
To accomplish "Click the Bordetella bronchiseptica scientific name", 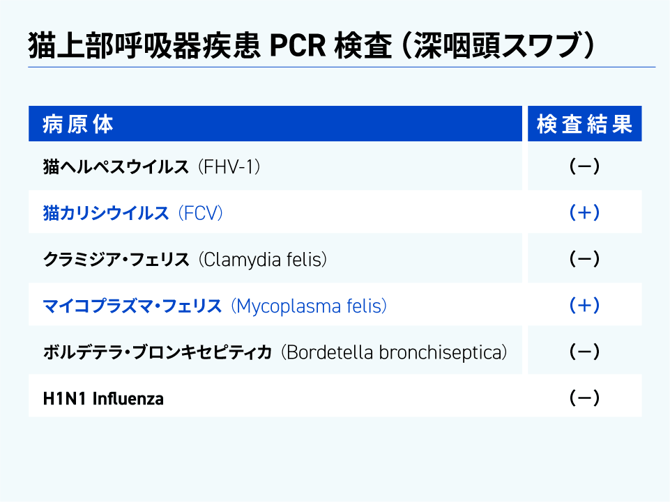I will coord(395,353).
